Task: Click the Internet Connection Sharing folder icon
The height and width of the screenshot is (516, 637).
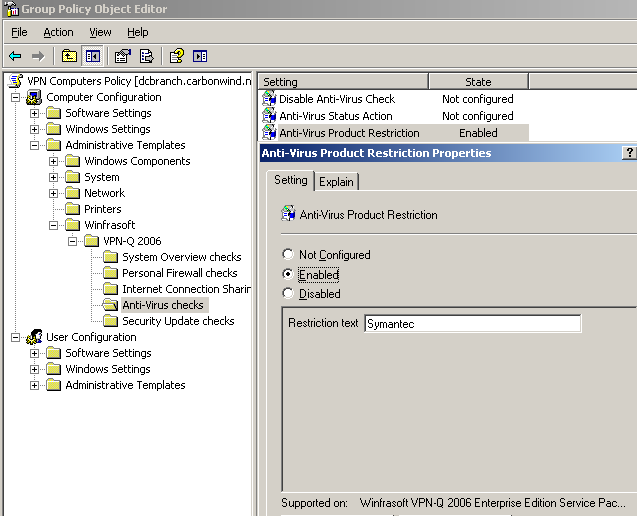Action: (110, 289)
